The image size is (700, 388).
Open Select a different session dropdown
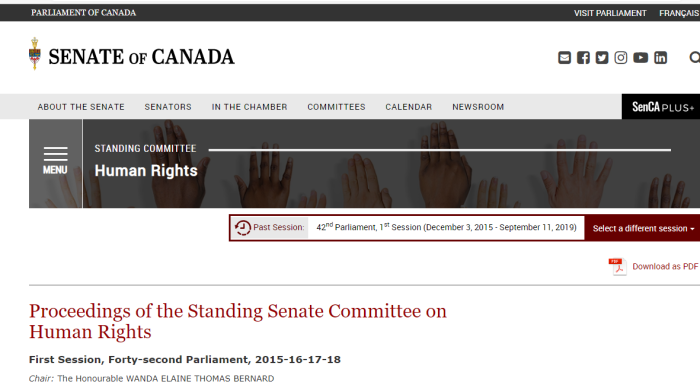(643, 228)
